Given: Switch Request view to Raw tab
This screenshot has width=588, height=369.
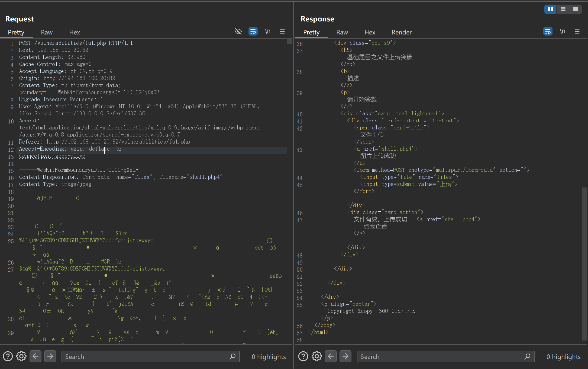Looking at the screenshot, I should click(47, 32).
